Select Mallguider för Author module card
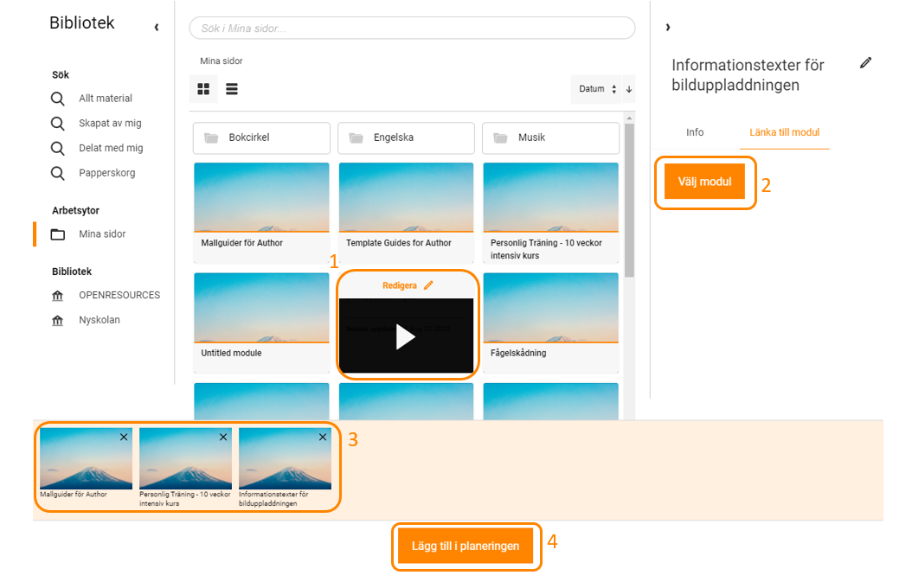This screenshot has width=912, height=588. 261,213
